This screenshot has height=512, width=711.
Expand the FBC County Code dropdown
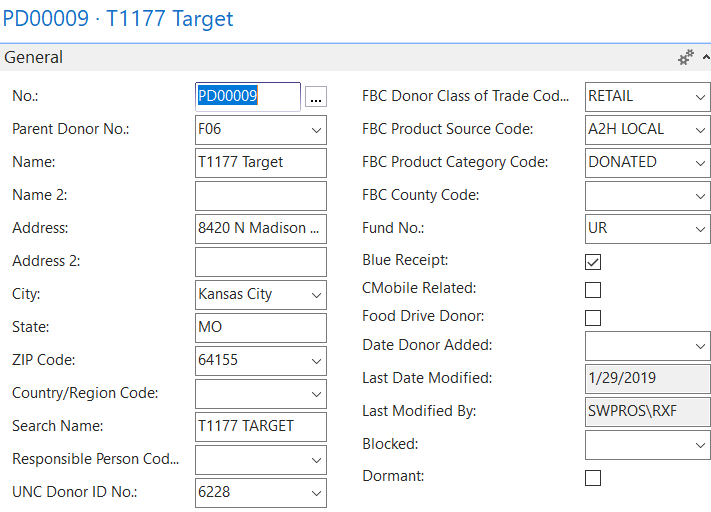(x=699, y=196)
